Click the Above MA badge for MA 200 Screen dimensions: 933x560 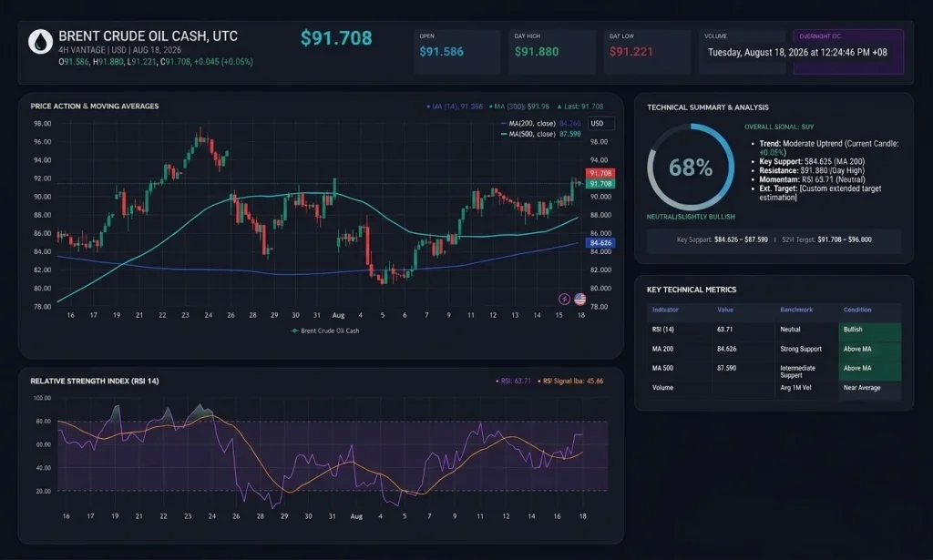pos(869,349)
